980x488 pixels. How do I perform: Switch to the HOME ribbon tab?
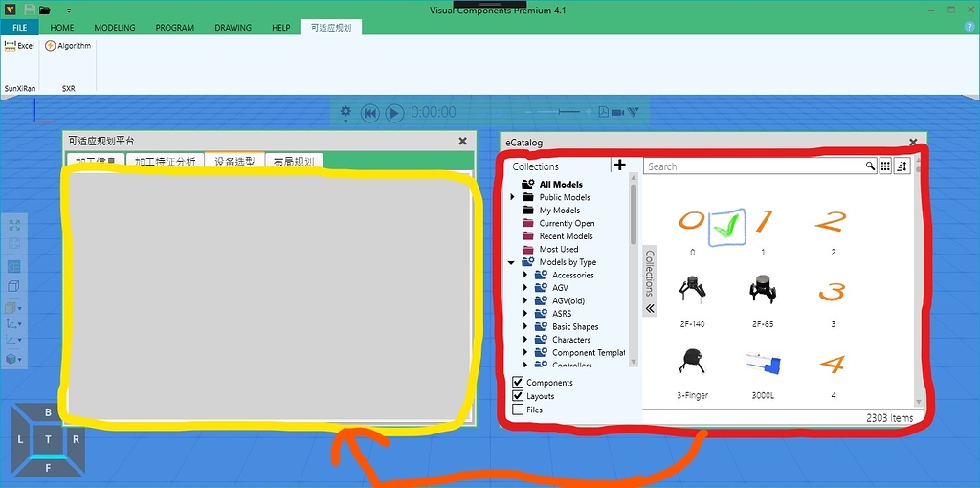(62, 28)
